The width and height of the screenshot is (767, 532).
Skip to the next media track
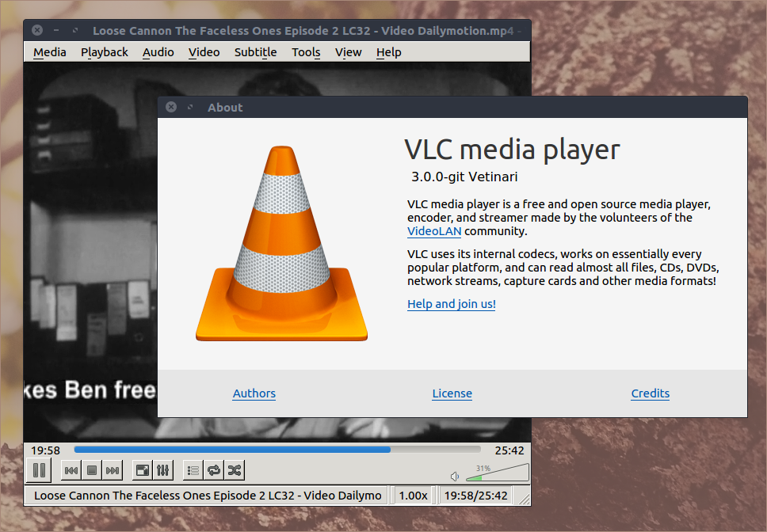113,470
